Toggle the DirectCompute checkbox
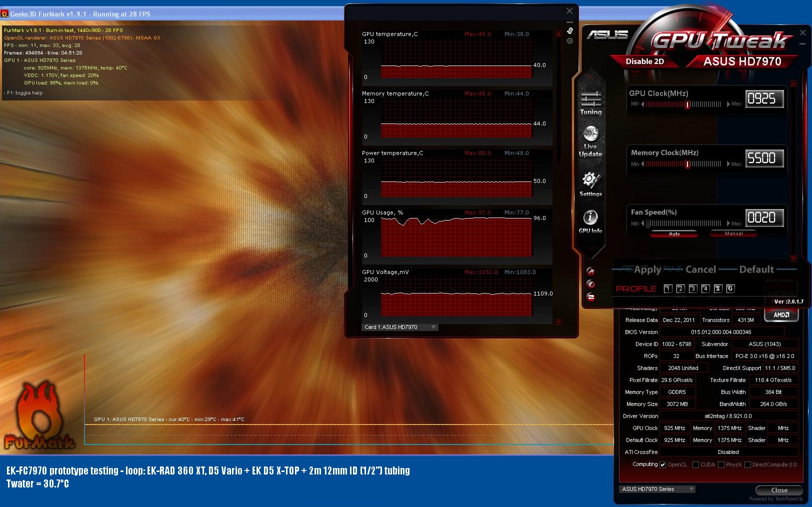This screenshot has width=812, height=507. tap(747, 464)
